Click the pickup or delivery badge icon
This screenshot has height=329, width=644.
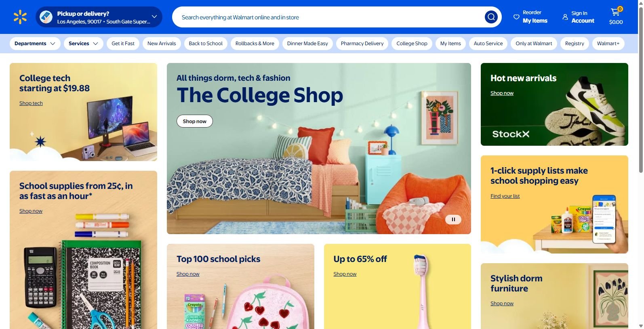tap(46, 17)
